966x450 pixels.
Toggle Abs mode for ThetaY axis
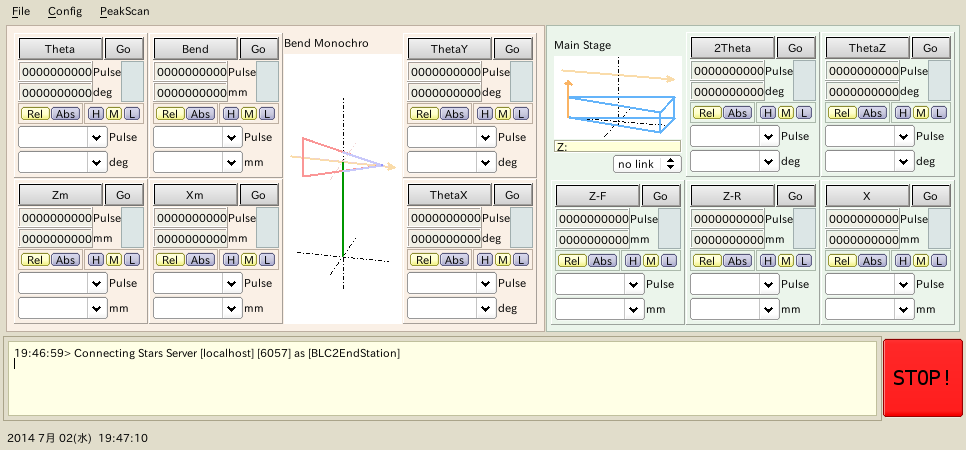(454, 113)
